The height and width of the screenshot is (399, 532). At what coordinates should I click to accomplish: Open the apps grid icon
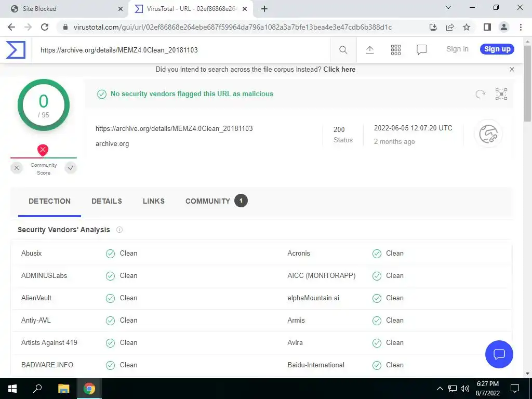pos(395,50)
